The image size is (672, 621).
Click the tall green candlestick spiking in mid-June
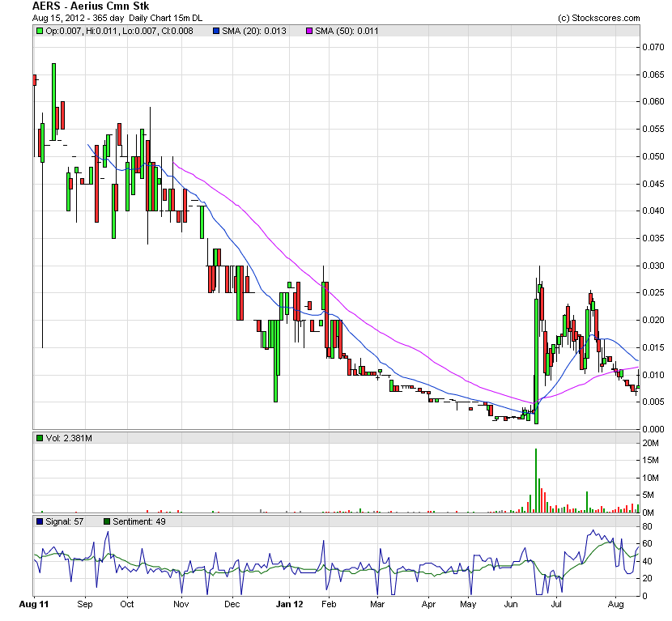536,361
